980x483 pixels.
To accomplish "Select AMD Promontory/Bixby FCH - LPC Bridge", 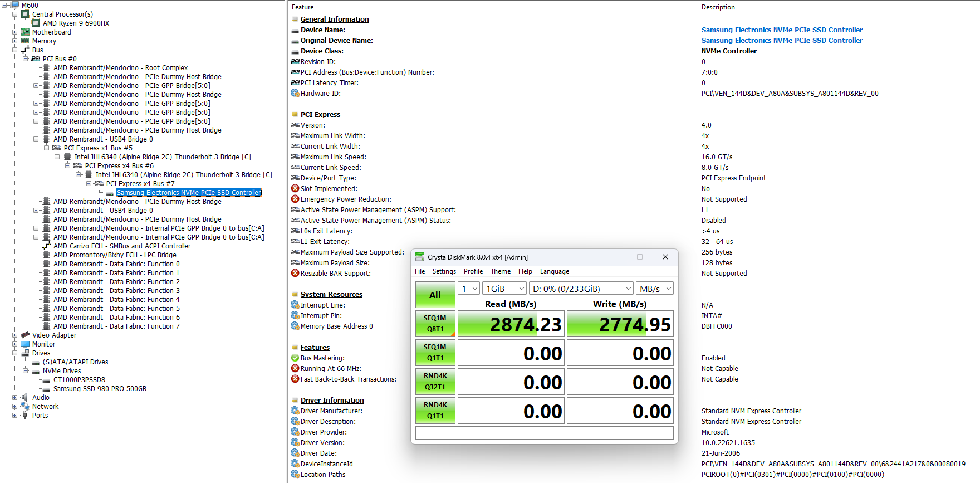I will [115, 255].
